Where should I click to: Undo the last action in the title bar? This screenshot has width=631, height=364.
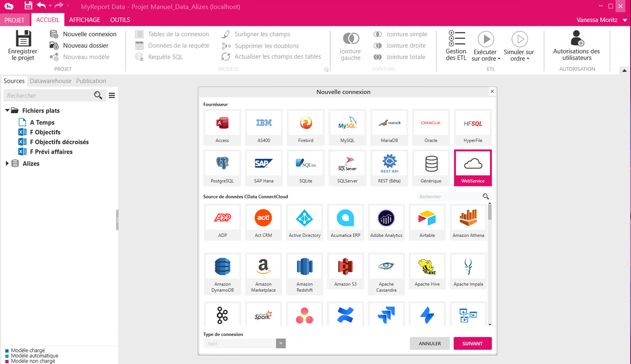point(41,6)
